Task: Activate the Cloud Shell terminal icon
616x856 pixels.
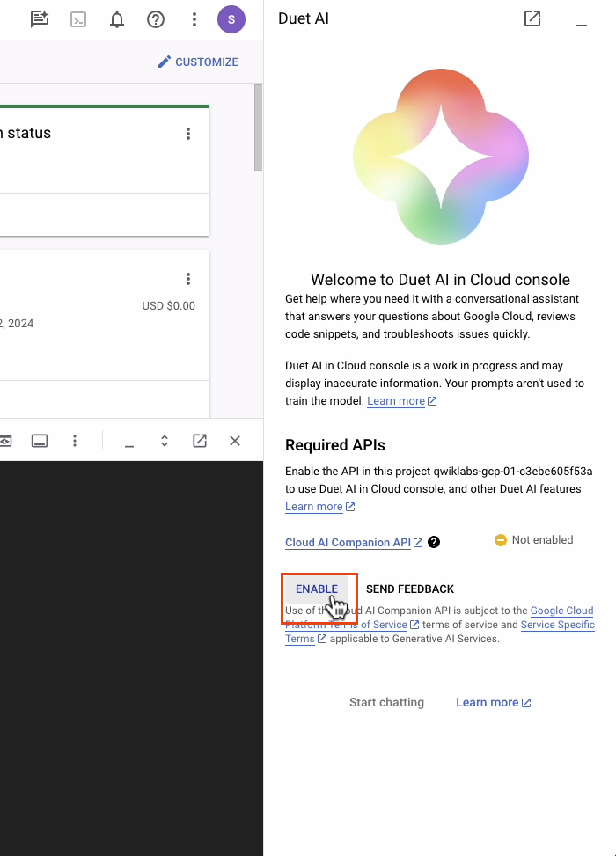Action: click(x=78, y=18)
